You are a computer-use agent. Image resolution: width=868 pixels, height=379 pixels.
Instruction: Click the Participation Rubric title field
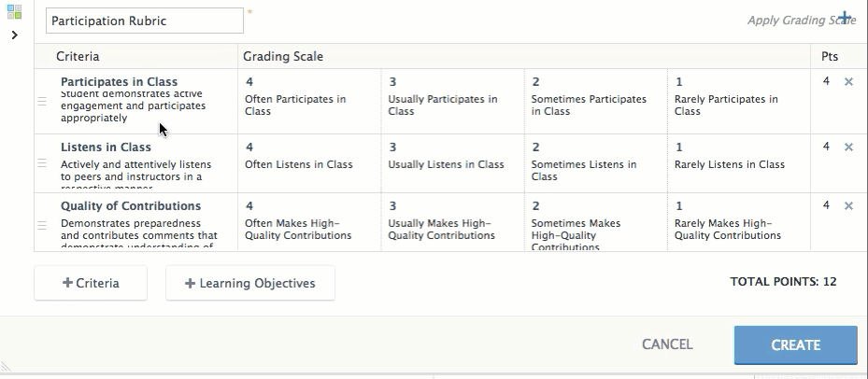coord(145,21)
